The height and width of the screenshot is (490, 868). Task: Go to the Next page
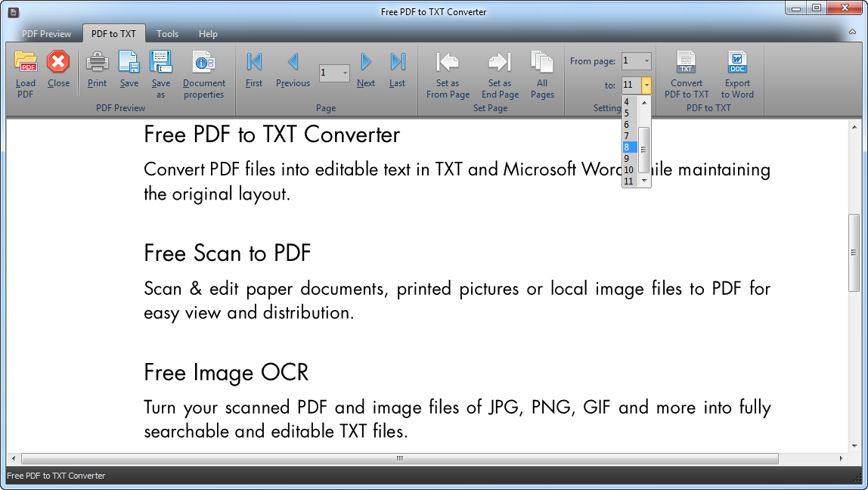tap(366, 64)
